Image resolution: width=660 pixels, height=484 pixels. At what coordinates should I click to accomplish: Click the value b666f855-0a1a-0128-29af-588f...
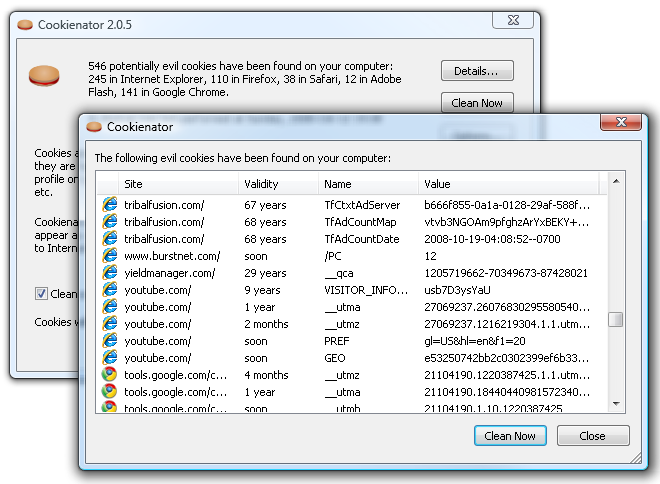point(507,205)
